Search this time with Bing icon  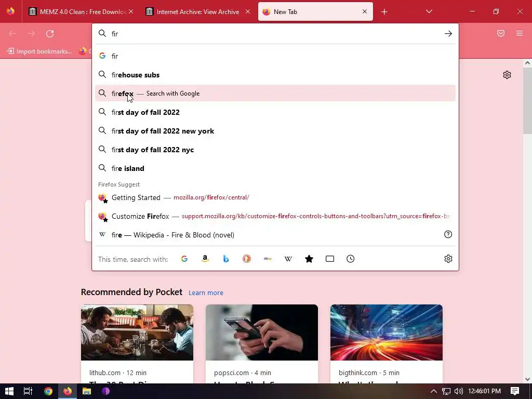(x=226, y=259)
